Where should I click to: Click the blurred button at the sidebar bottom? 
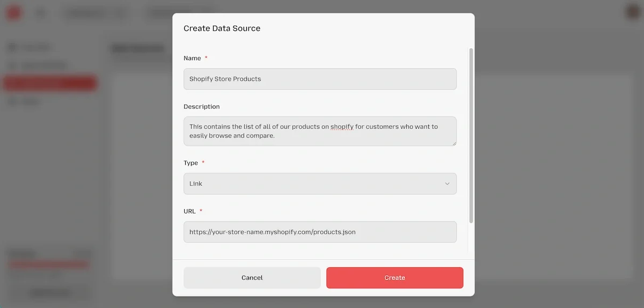pyautogui.click(x=50, y=292)
